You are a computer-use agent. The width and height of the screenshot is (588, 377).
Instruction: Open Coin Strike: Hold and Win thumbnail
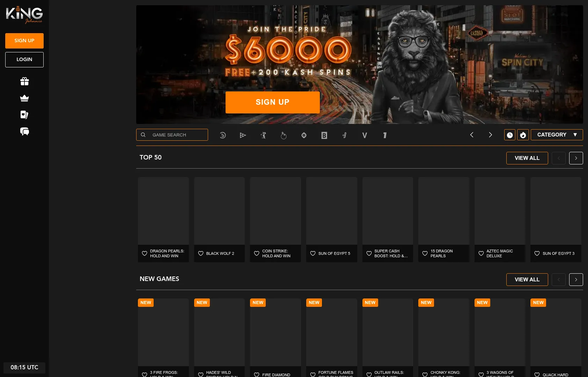coord(275,211)
